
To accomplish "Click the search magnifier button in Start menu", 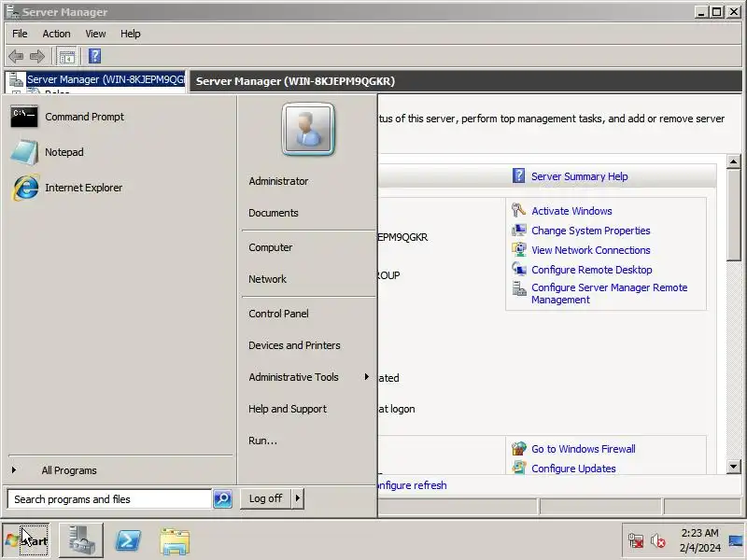I will click(x=222, y=498).
